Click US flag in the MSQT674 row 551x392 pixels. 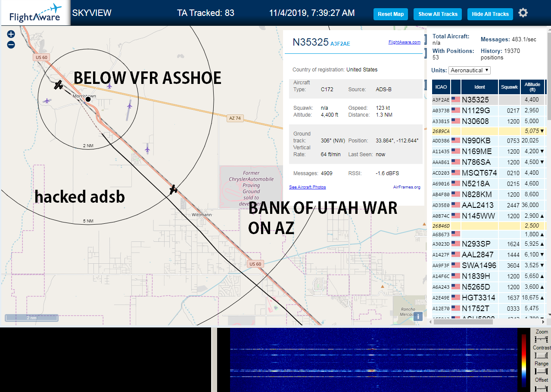[456, 173]
